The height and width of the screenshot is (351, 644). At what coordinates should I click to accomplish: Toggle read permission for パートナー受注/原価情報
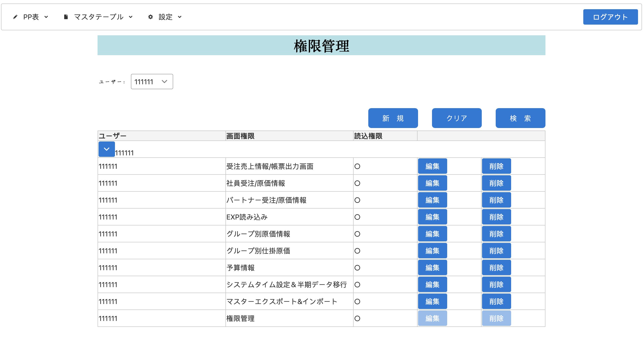click(357, 200)
